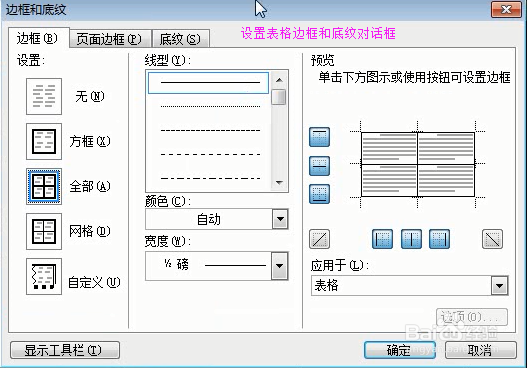The height and width of the screenshot is (368, 528).
Task: Toggle the left border button below preview
Action: tap(382, 239)
